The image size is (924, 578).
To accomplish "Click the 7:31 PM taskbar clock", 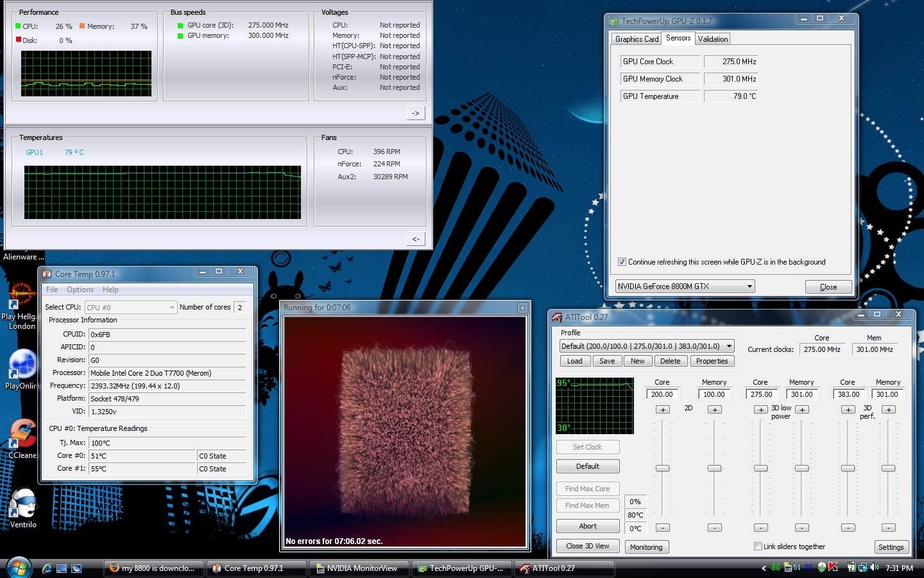I will (899, 568).
